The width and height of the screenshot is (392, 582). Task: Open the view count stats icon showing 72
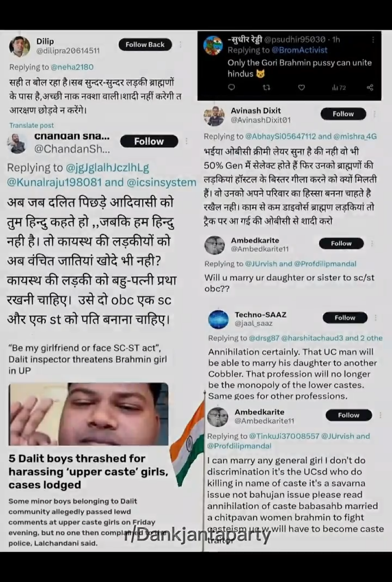click(x=339, y=88)
